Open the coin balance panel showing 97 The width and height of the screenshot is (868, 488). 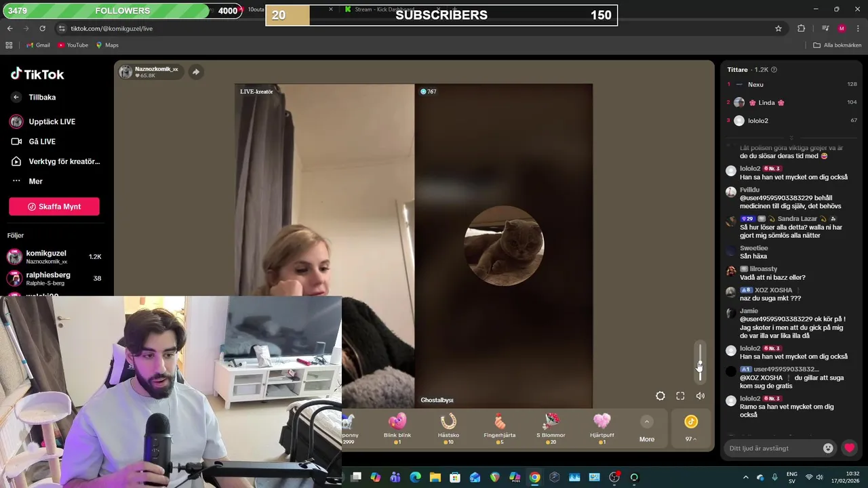coord(691,429)
